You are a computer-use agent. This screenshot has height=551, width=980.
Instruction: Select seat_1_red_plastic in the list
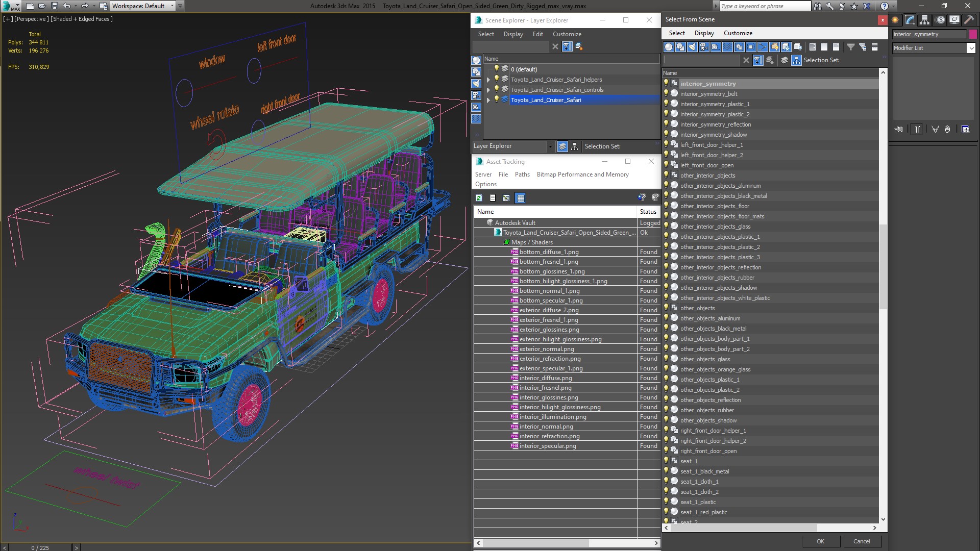point(703,512)
